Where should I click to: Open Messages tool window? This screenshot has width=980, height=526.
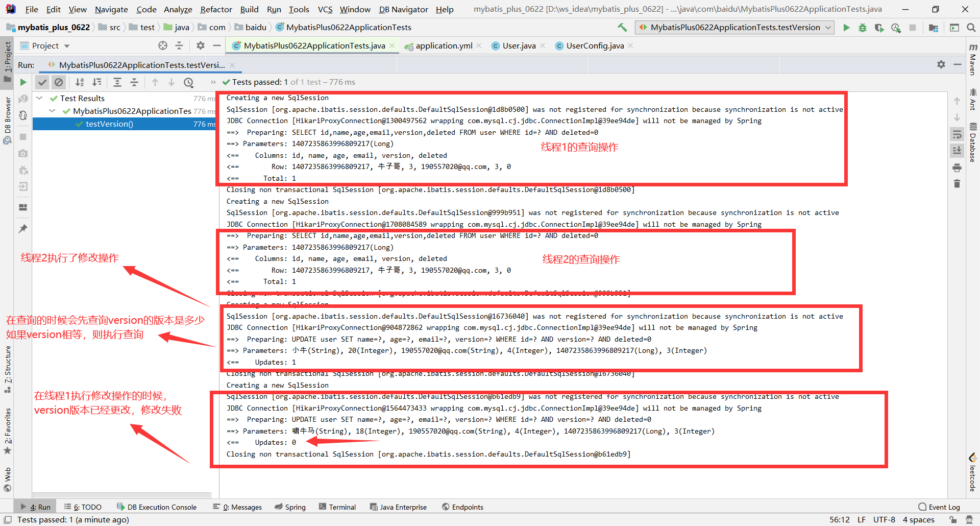[237, 507]
